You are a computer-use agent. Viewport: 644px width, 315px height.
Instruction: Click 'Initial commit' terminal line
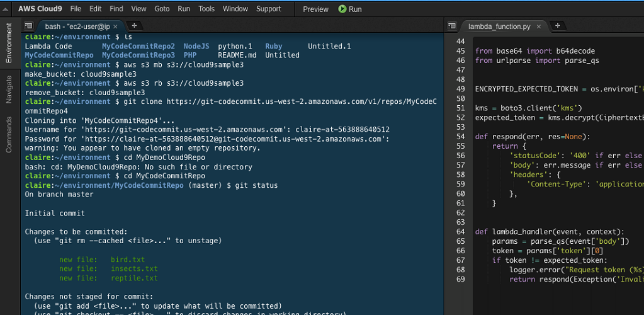55,214
